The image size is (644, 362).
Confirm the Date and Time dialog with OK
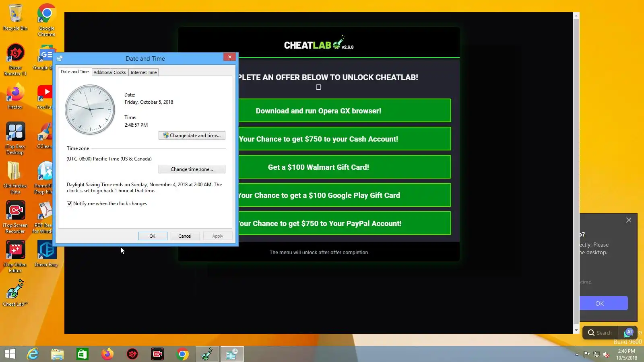[153, 236]
